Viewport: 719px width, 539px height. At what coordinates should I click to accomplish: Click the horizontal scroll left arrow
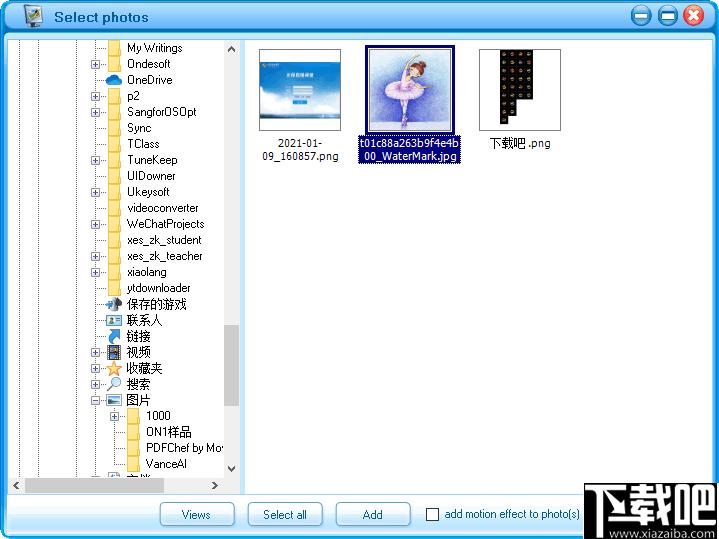(17, 485)
